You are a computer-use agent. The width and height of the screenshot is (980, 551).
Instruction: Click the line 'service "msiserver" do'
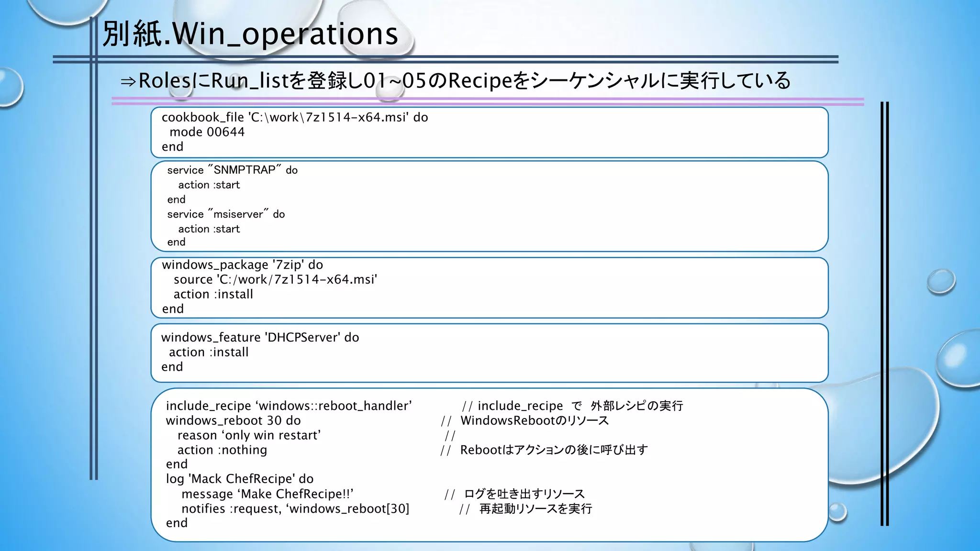click(x=226, y=214)
